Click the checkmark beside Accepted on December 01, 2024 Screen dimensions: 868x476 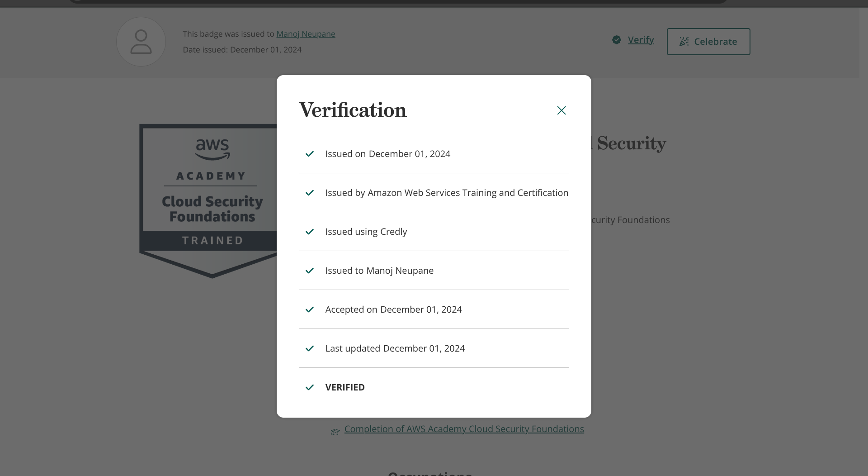click(310, 309)
